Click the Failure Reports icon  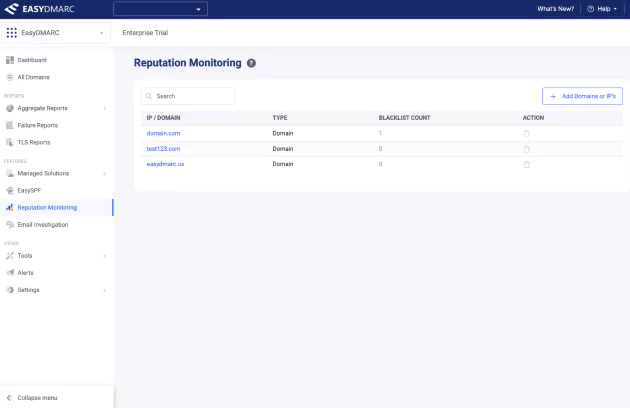[x=10, y=125]
